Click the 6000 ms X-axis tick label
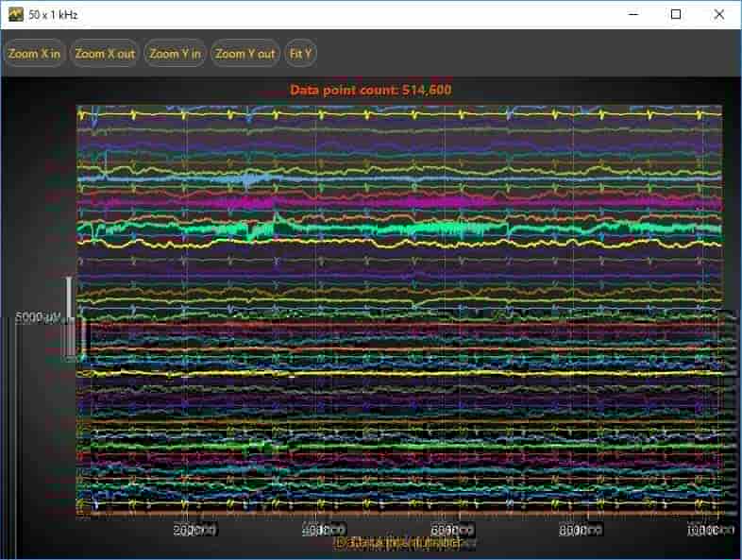The width and height of the screenshot is (742, 560). [x=452, y=530]
